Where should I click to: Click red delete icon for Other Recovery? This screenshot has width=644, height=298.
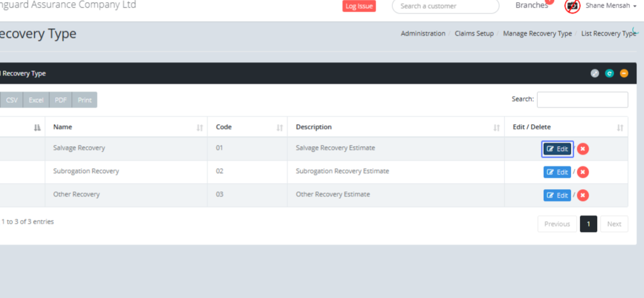coord(583,195)
